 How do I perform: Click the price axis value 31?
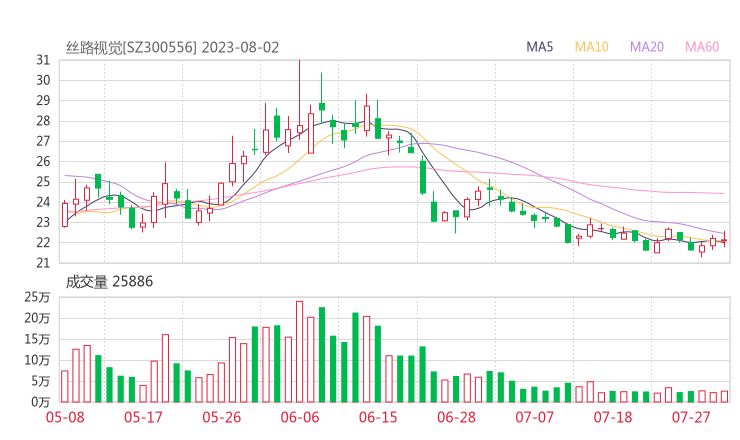[43, 60]
